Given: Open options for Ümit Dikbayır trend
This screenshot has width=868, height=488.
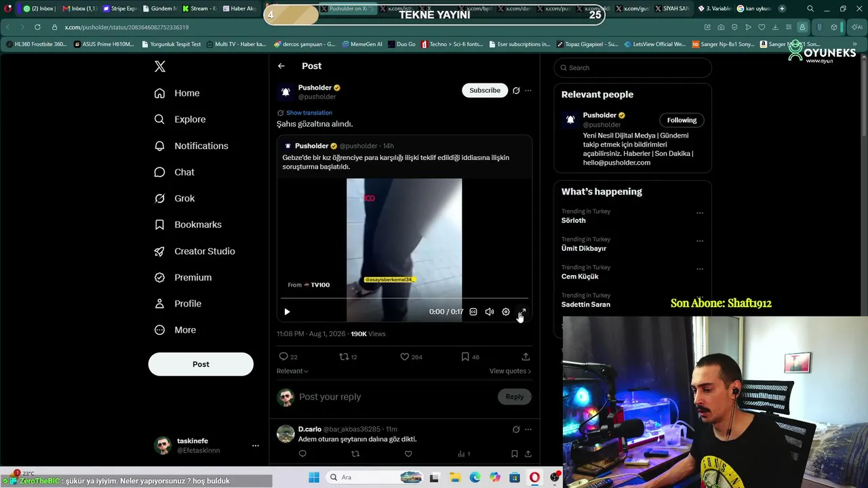Looking at the screenshot, I should tap(700, 241).
